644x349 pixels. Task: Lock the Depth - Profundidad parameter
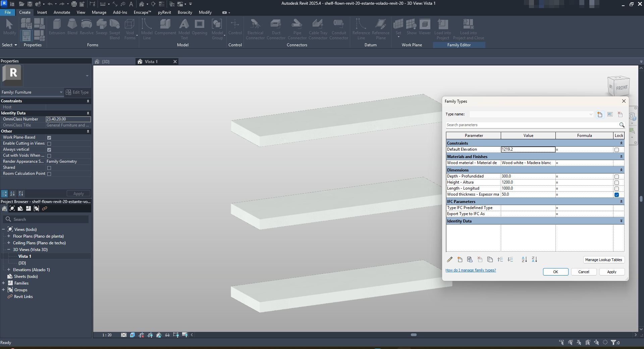point(616,177)
